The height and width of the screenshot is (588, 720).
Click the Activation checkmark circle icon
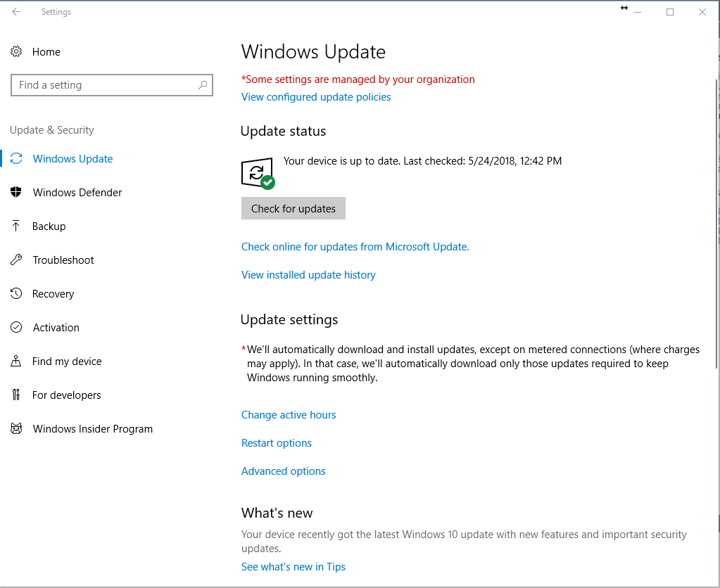[16, 327]
